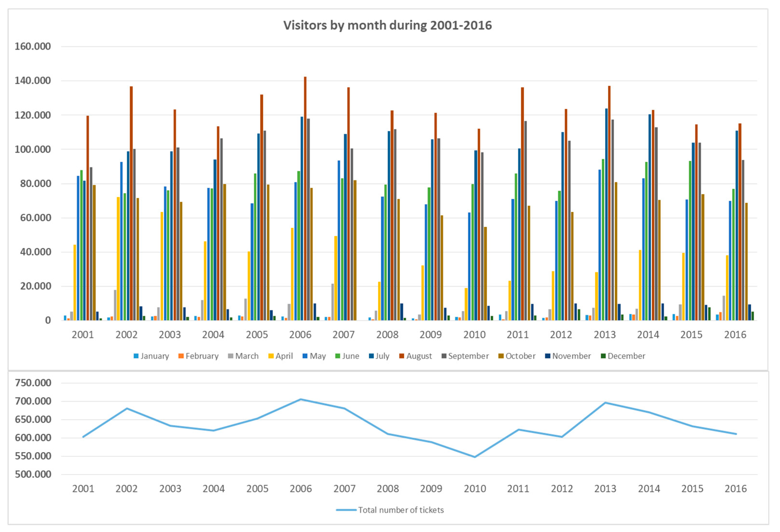780x532 pixels.
Task: Click the March legend gray swatch
Action: tap(231, 356)
